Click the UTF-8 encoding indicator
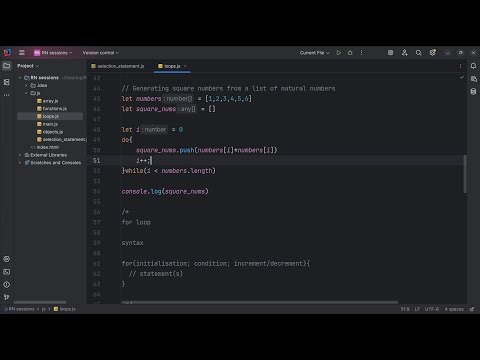480x360 pixels. (x=432, y=309)
